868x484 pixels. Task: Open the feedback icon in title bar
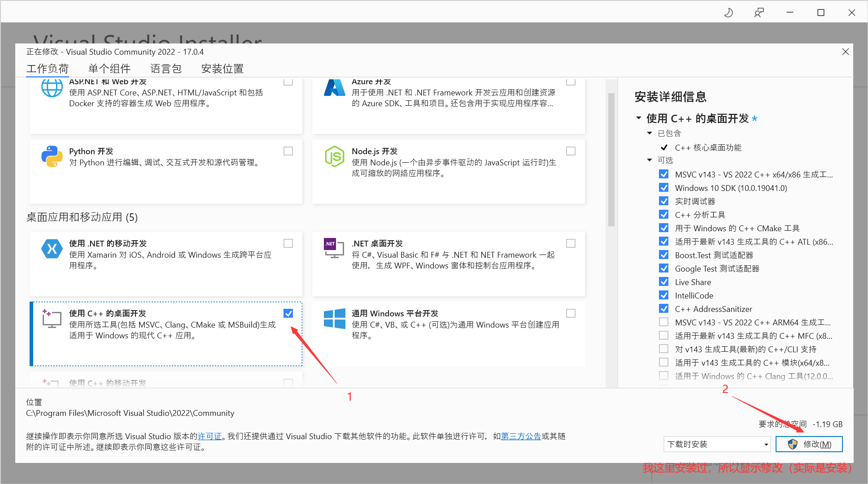click(x=759, y=13)
